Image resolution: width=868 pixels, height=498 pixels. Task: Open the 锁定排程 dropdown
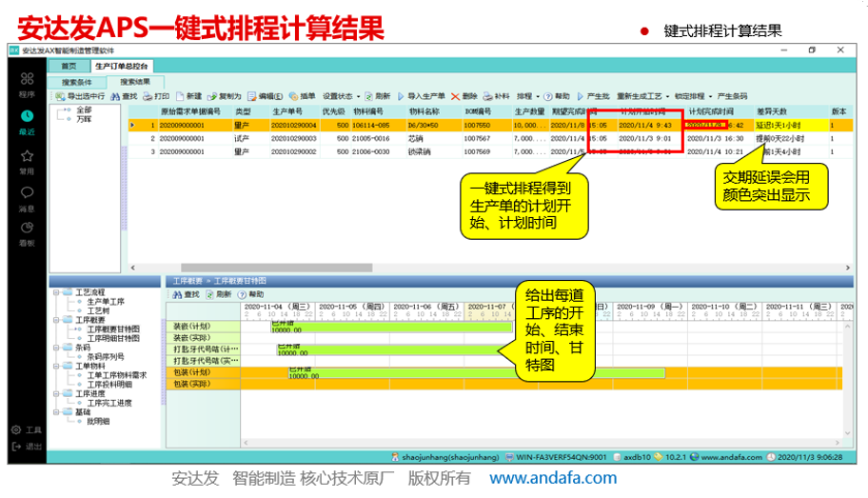(x=693, y=96)
